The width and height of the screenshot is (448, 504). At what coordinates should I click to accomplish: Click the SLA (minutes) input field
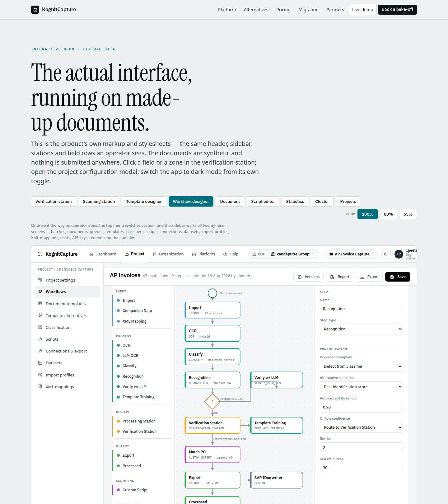(x=361, y=468)
